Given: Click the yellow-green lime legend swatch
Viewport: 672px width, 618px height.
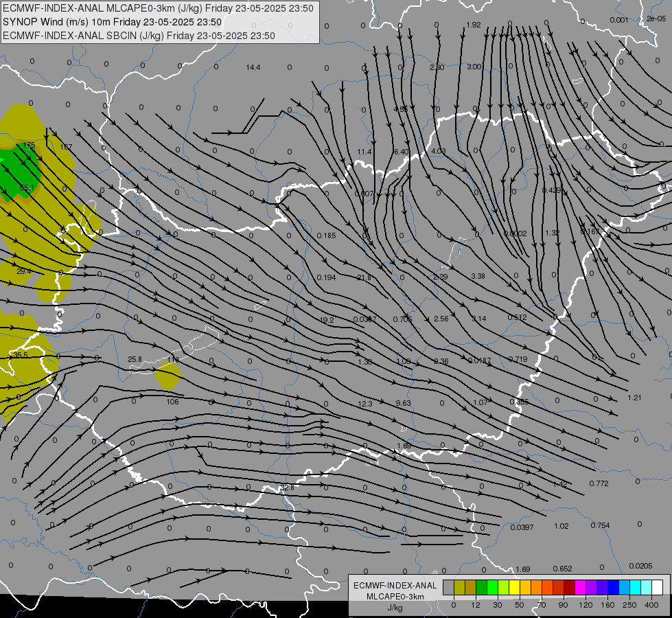Looking at the screenshot, I should [x=504, y=587].
